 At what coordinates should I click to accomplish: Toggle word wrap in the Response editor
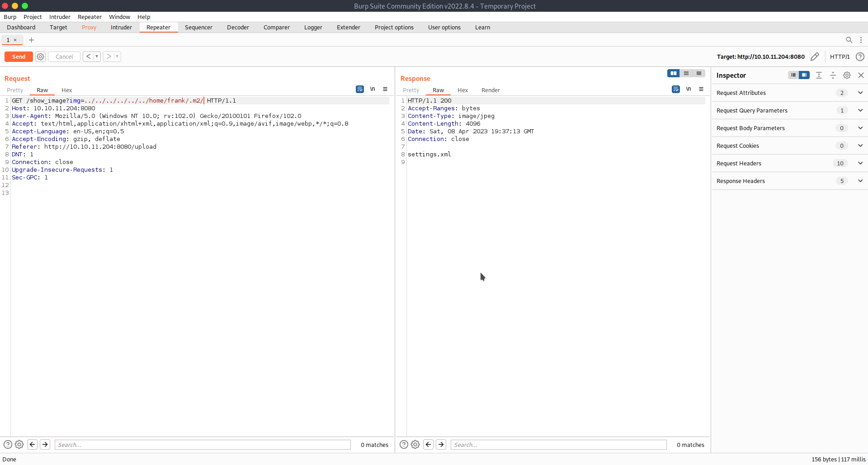tap(676, 89)
